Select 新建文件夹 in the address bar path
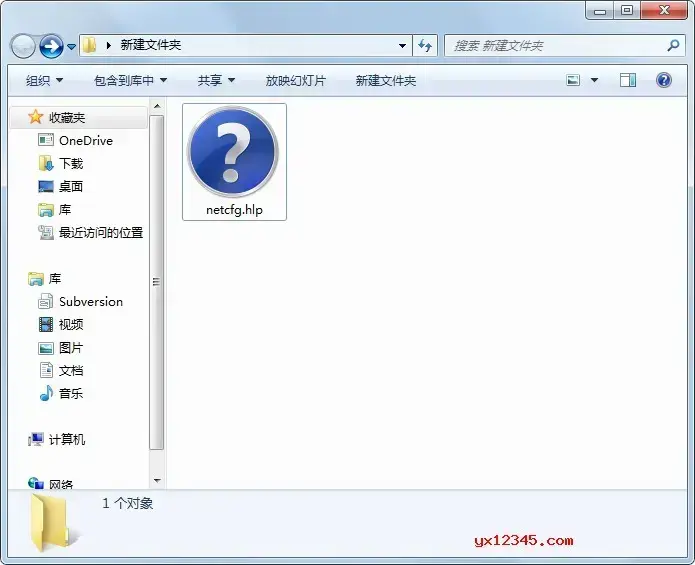The width and height of the screenshot is (695, 565). (x=151, y=45)
